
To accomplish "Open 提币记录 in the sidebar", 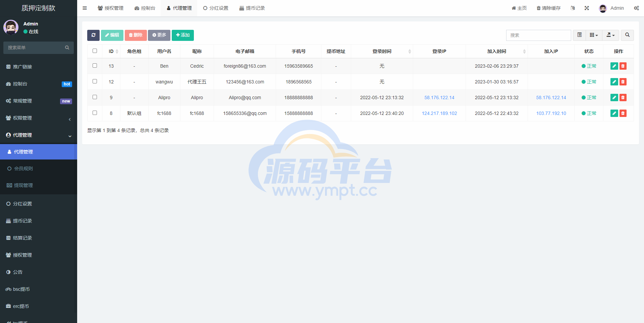I will (x=39, y=221).
